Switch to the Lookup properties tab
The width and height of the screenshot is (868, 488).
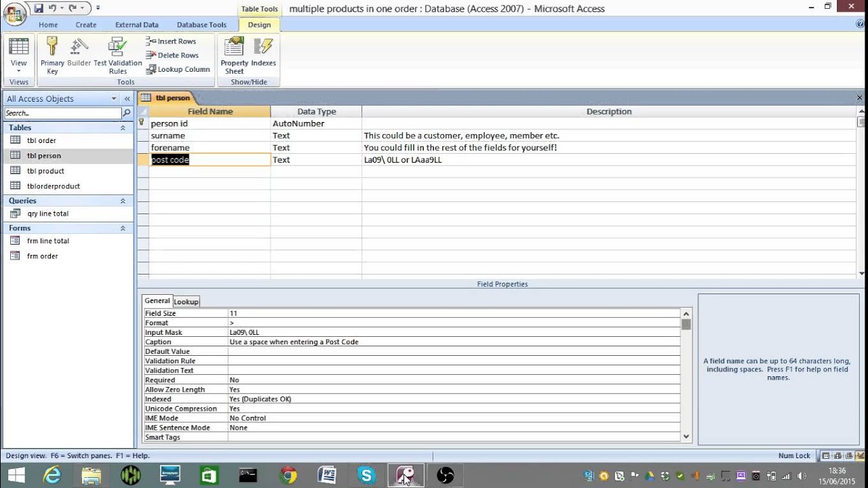tap(186, 302)
